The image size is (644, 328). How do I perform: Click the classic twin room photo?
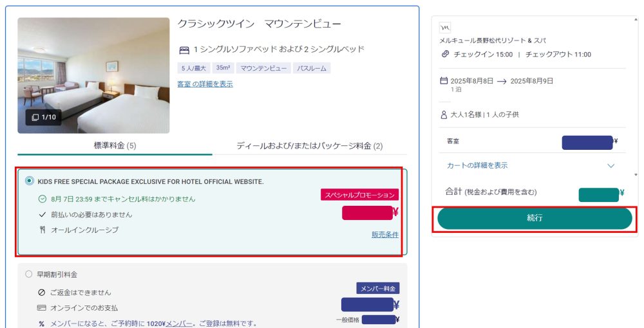click(x=93, y=75)
